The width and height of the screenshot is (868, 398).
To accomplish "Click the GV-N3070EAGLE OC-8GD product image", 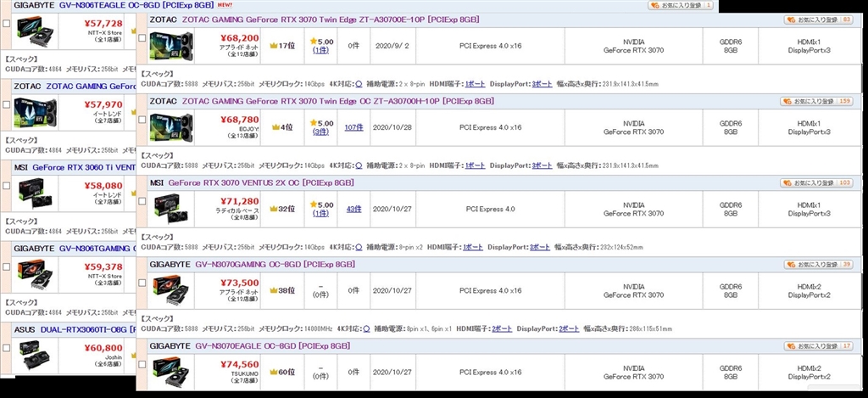I will 170,372.
